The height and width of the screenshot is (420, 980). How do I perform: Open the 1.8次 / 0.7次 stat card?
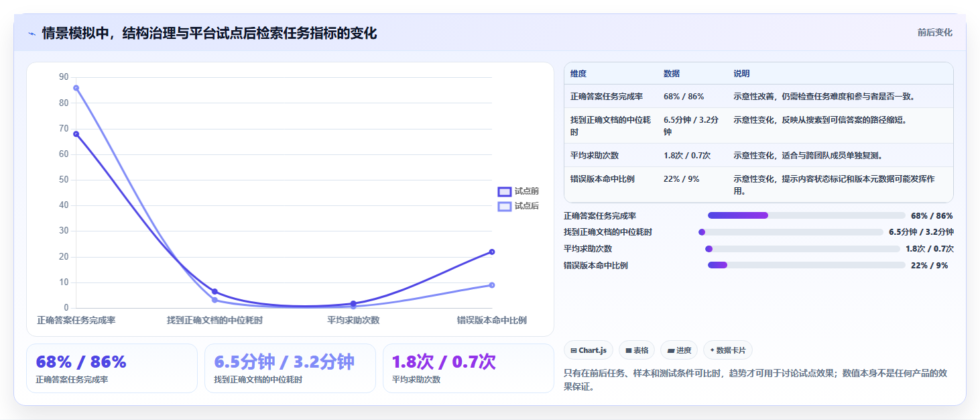coord(469,368)
